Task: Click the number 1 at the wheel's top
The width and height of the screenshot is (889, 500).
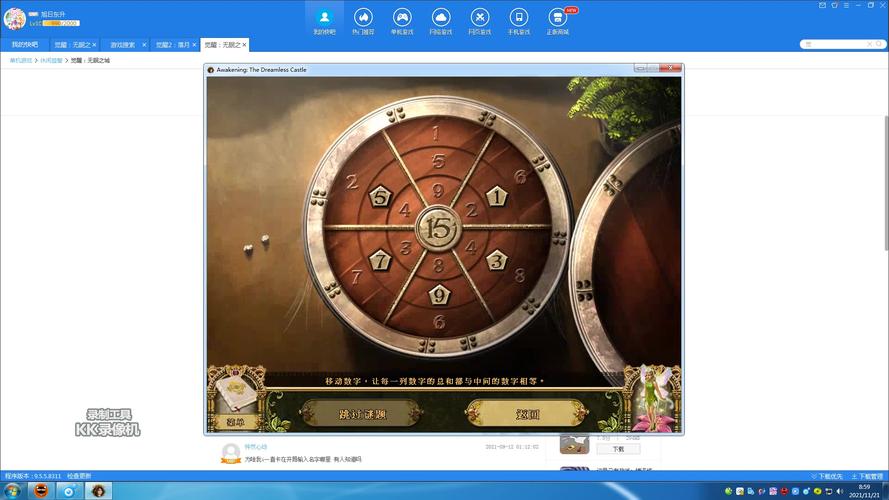Action: click(435, 133)
